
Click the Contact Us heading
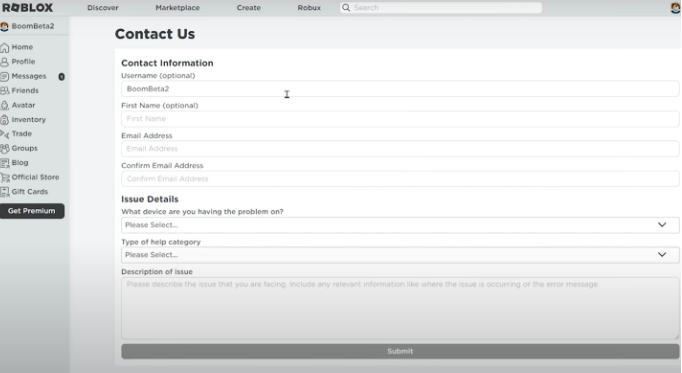click(155, 34)
